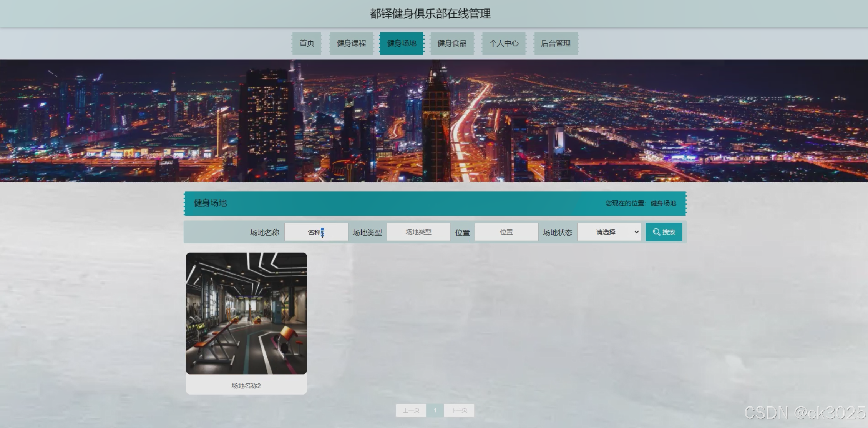Screen dimensions: 868x428
Task: Open the gym venue photo thumbnail
Action: [246, 313]
